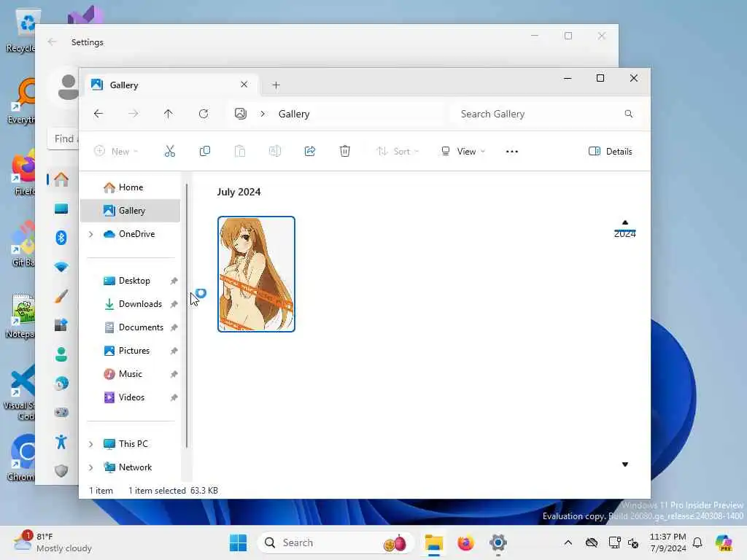Viewport: 747px width, 560px height.
Task: Click the search magnifier icon in Explorer
Action: (628, 114)
